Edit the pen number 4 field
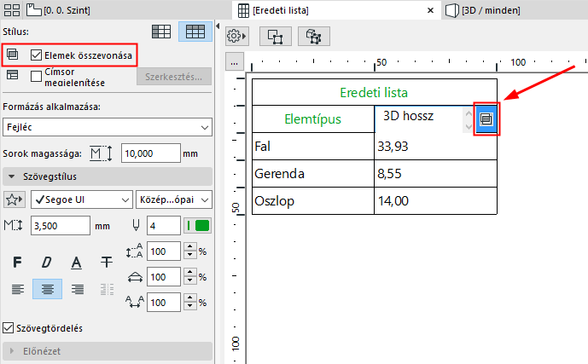Viewport: 588px width, 364px height. (x=164, y=225)
